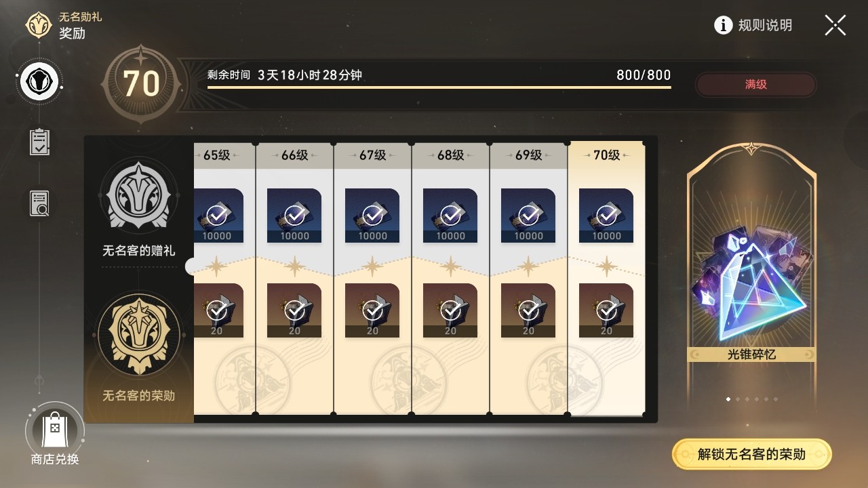Click the level 66 claimed 10000 credits reward
The height and width of the screenshot is (488, 868).
pyautogui.click(x=294, y=216)
